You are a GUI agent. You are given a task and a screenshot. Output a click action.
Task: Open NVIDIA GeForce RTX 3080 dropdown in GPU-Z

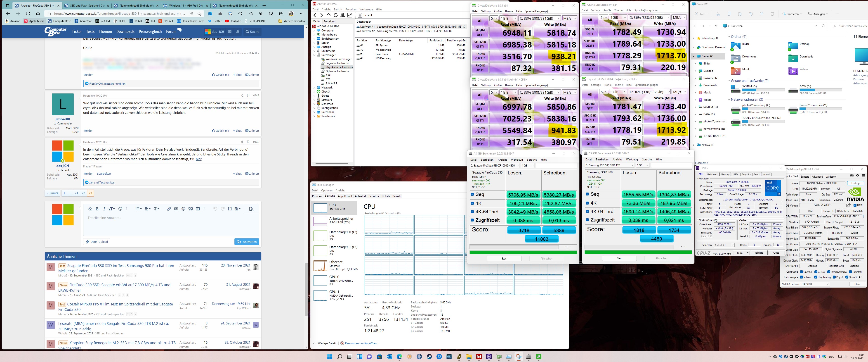click(805, 284)
